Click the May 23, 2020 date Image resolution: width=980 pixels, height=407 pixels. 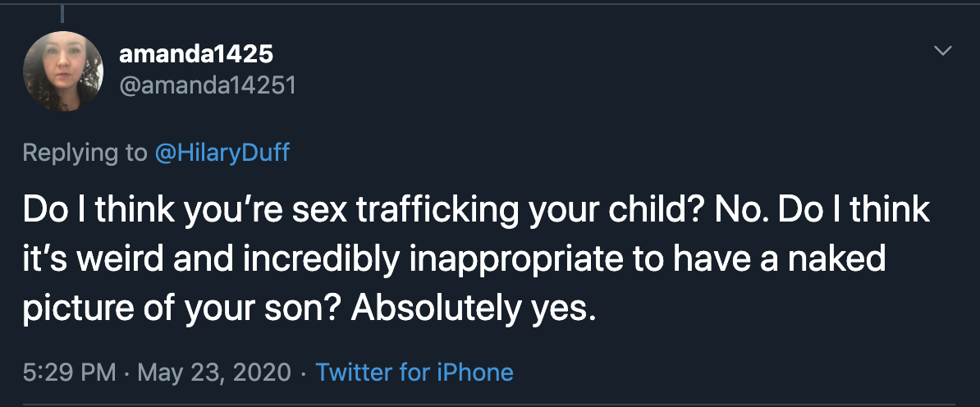tap(213, 372)
